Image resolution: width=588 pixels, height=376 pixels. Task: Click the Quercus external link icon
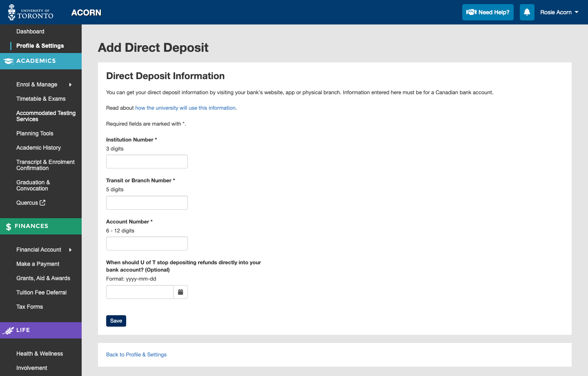42,203
